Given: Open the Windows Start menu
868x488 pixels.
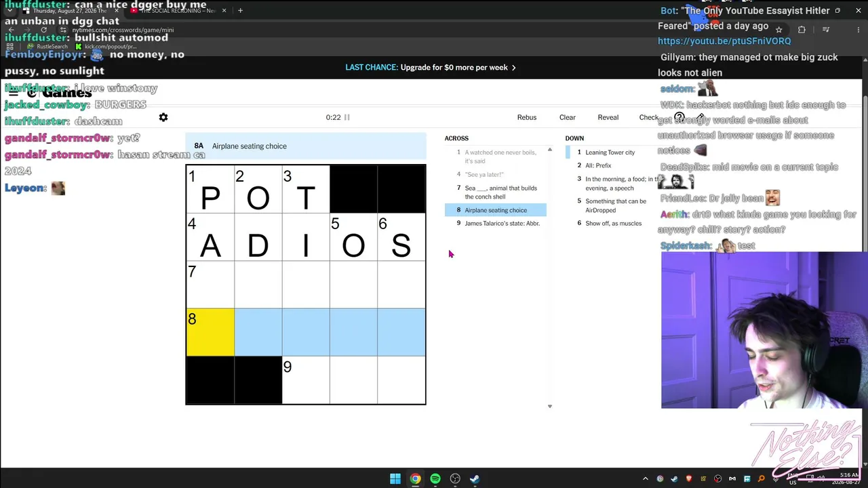Looking at the screenshot, I should pyautogui.click(x=395, y=479).
